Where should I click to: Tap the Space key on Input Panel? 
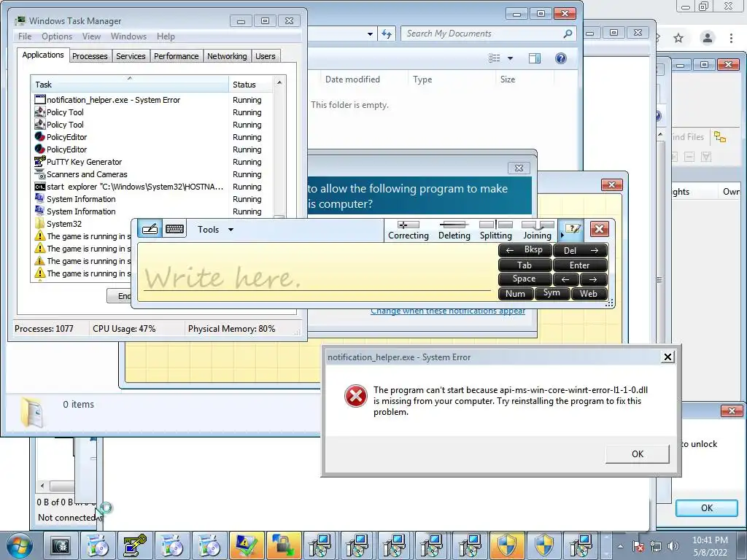pyautogui.click(x=525, y=279)
